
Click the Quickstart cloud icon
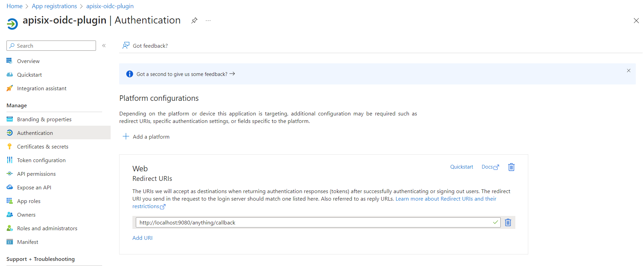[10, 75]
